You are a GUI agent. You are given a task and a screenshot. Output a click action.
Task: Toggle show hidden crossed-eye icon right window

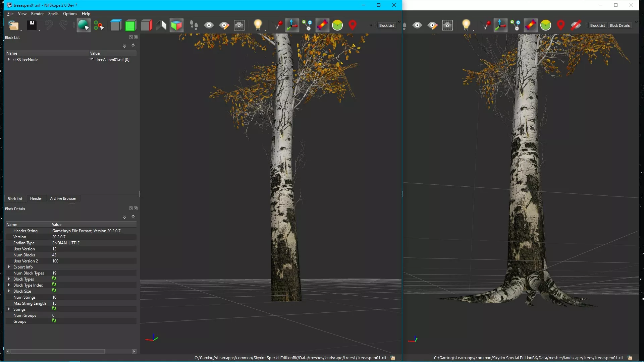click(576, 25)
